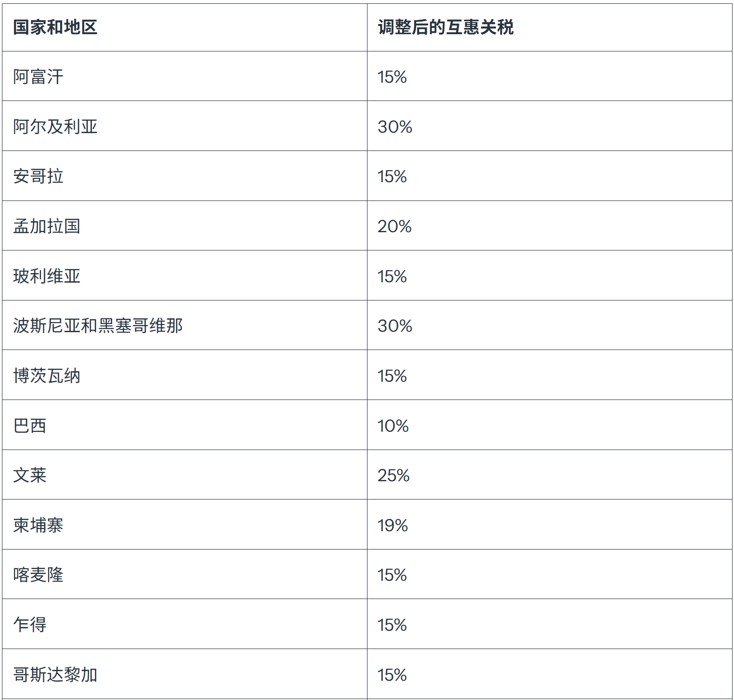Select the 哥斯达黎加 cell
The height and width of the screenshot is (700, 734).
(x=55, y=675)
